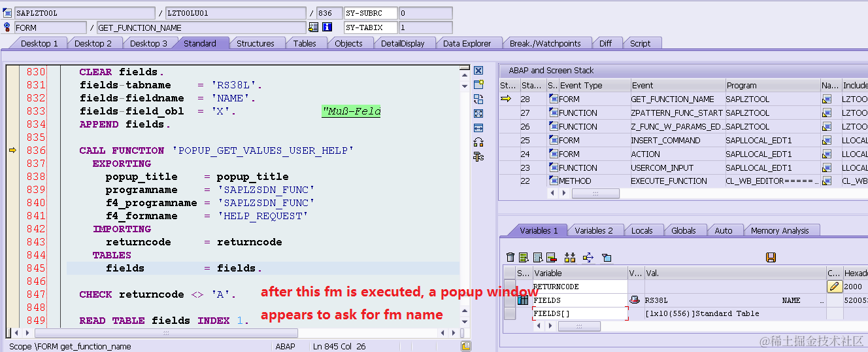Click the trash delete icon in Variables toolbar
Viewport: 868px width, 352px height.
pyautogui.click(x=510, y=258)
